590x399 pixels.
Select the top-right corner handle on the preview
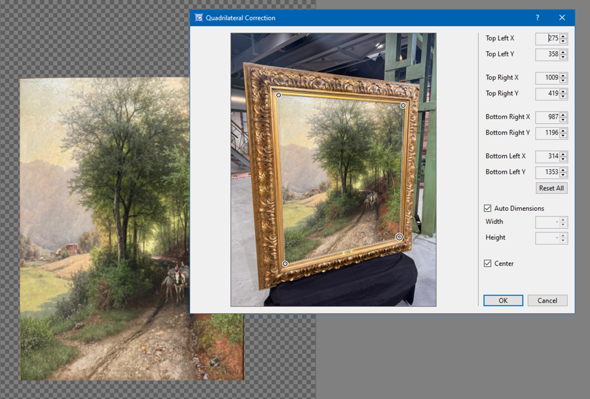tap(403, 105)
